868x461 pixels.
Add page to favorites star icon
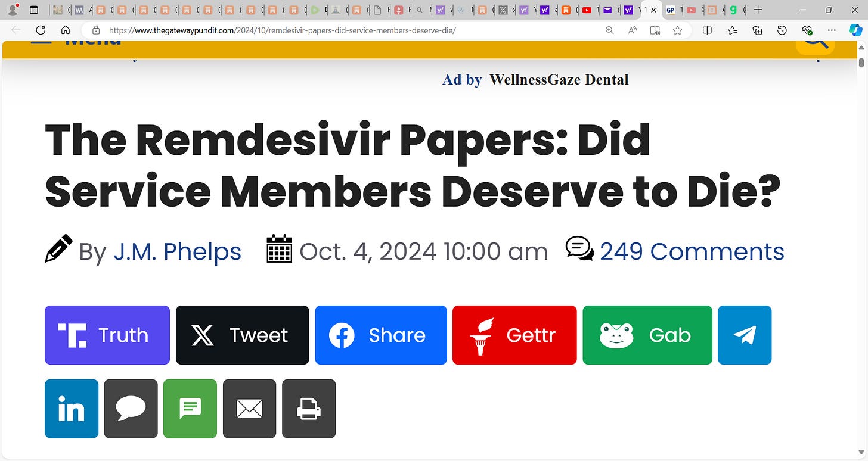pos(677,30)
